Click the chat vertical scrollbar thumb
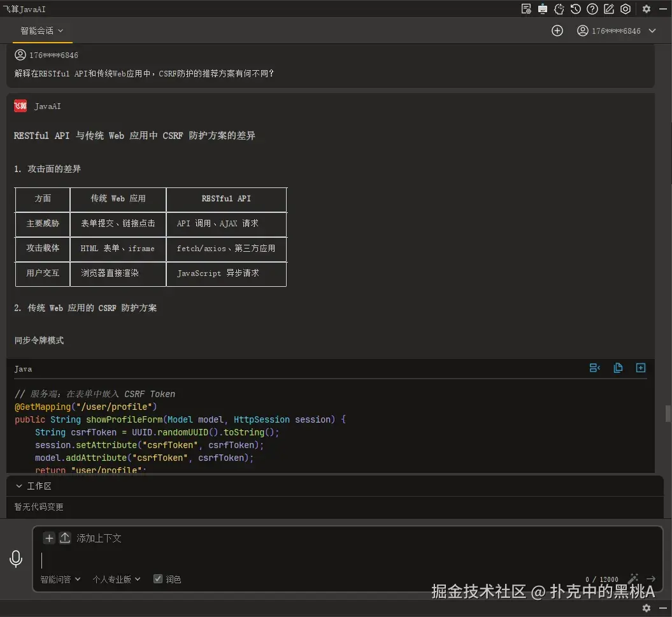 tap(668, 413)
